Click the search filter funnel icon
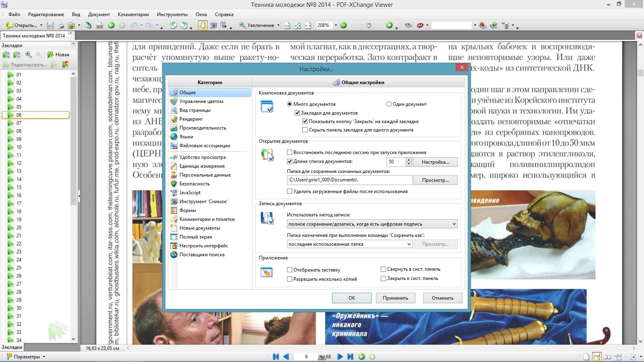Viewport: 644px width, 362px height. tap(506, 25)
